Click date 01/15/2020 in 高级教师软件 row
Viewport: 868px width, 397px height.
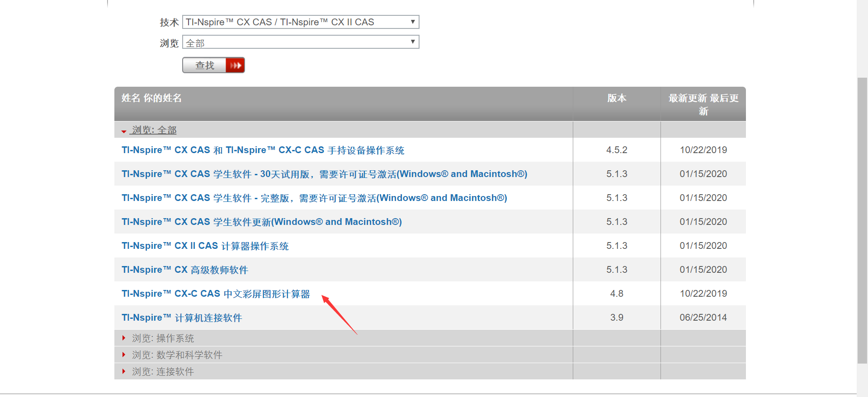703,270
